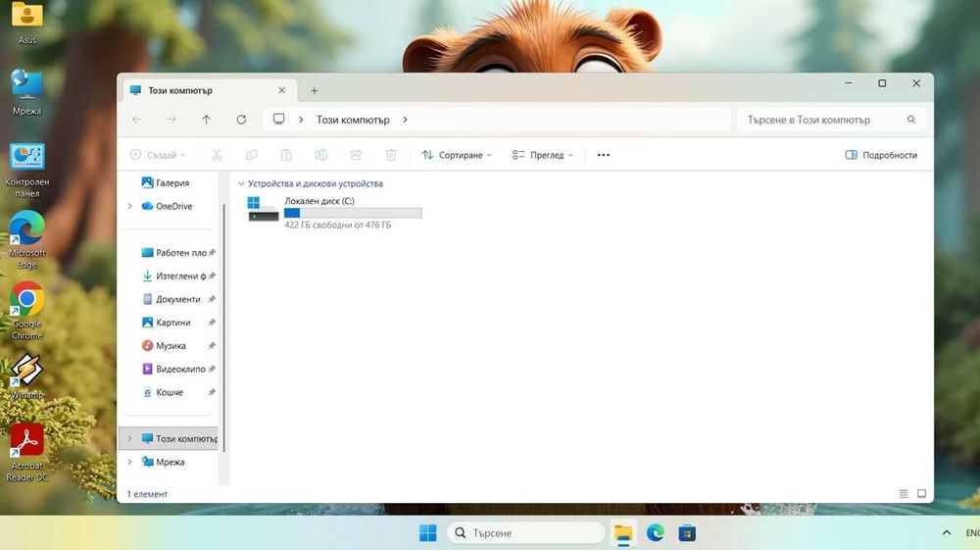The image size is (980, 550).
Task: Open Asus folder on desktop
Action: click(x=26, y=23)
